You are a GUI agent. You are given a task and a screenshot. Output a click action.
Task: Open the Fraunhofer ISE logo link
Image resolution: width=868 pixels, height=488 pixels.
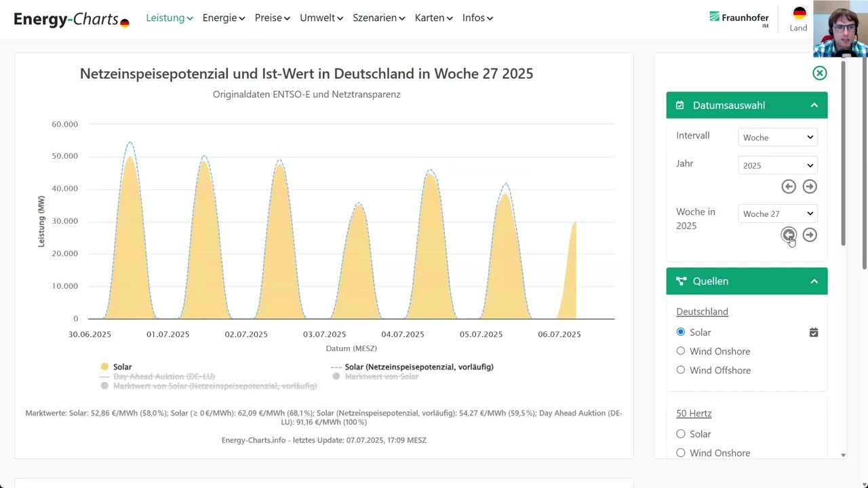click(x=739, y=19)
